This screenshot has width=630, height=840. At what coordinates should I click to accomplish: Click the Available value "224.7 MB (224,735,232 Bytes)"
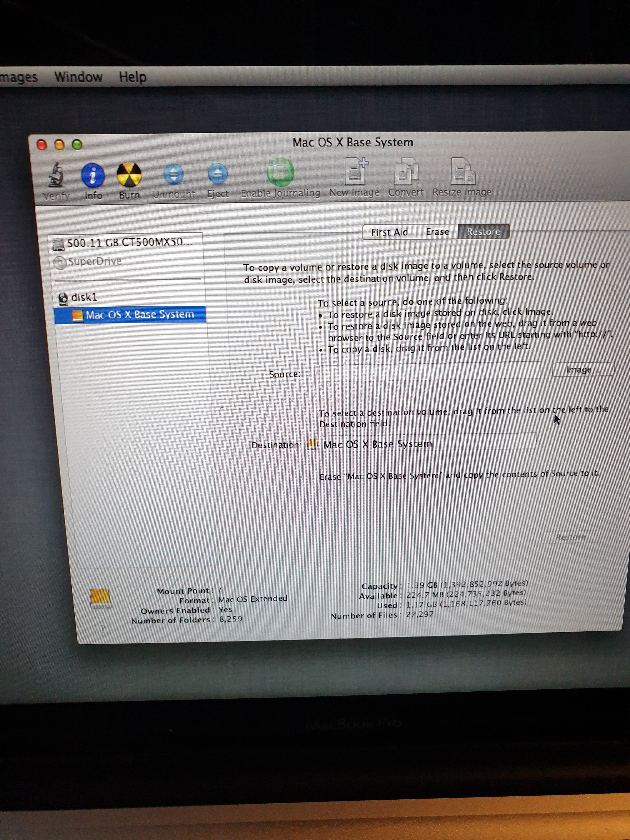[x=466, y=594]
